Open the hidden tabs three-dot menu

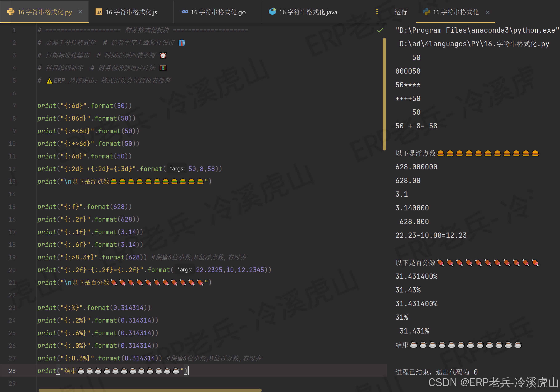point(377,11)
